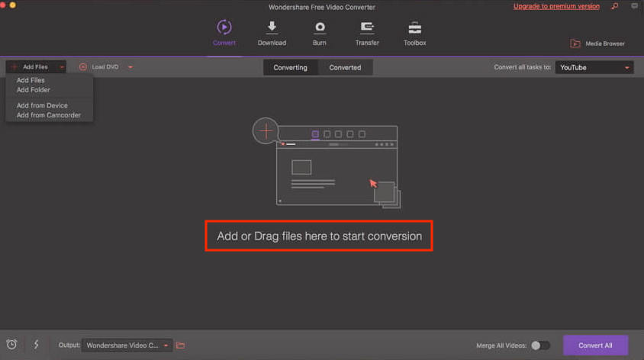The width and height of the screenshot is (644, 360).
Task: Expand the Add Files dropdown arrow
Action: [62, 67]
